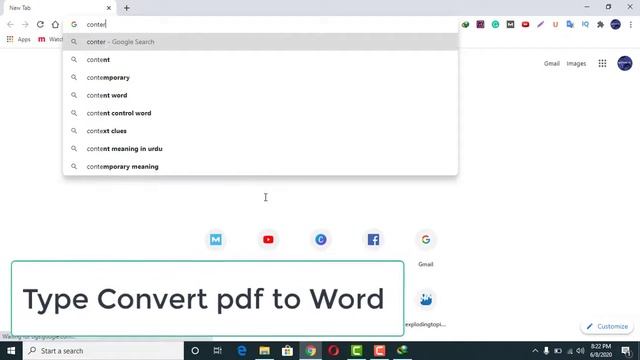Click the Google Translate extension icon

(570, 24)
